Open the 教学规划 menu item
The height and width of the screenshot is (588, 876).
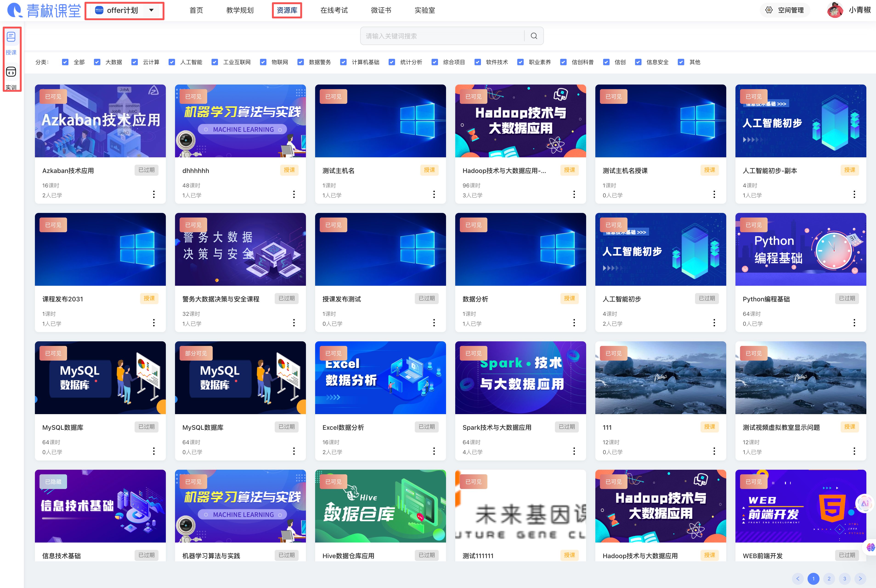[240, 10]
